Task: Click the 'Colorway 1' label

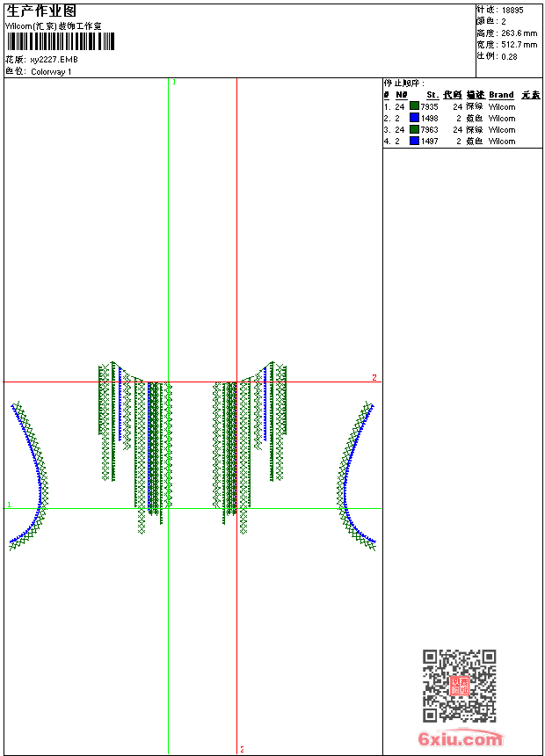Action: point(52,72)
